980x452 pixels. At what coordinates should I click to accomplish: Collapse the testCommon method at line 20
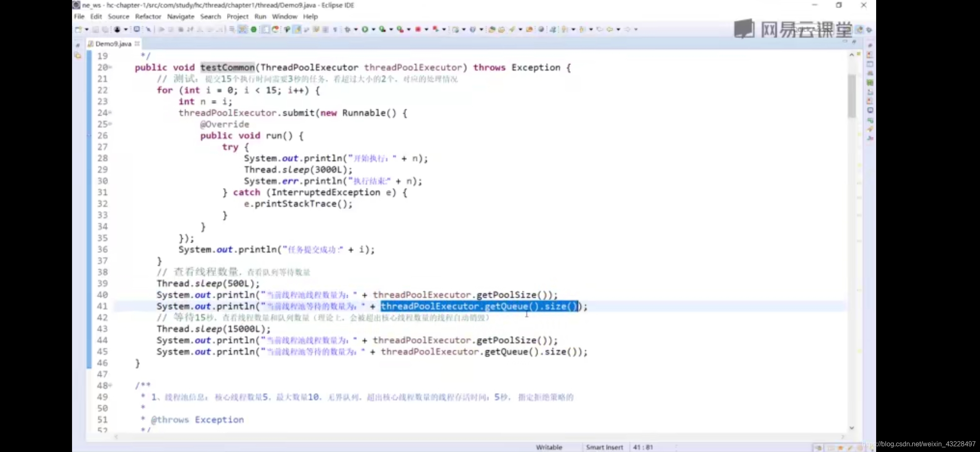110,67
